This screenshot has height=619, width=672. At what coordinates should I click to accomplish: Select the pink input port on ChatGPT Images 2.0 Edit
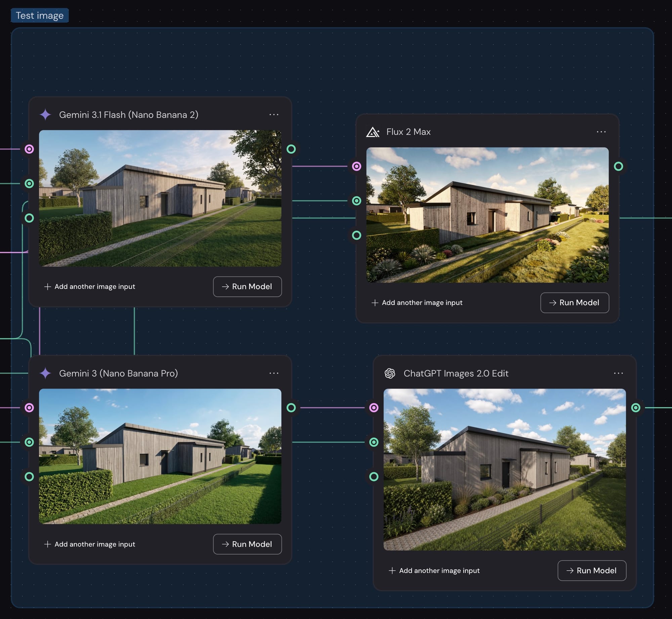click(x=374, y=408)
